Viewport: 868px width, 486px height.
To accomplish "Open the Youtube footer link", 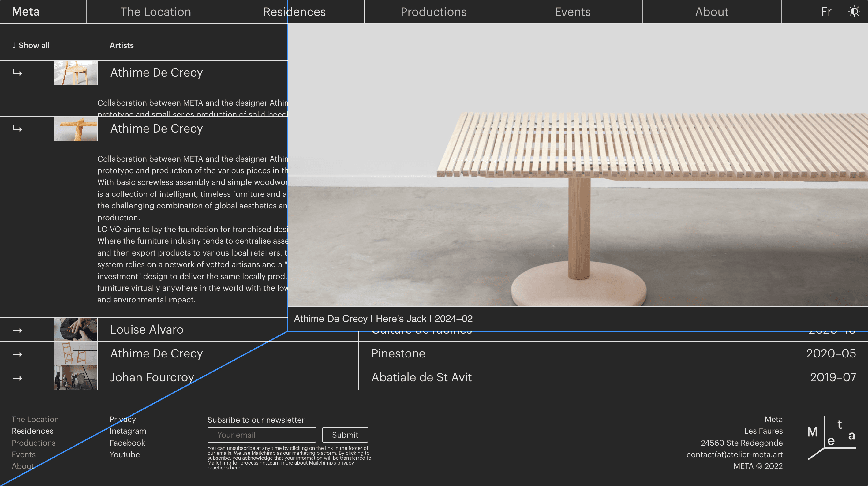I will tap(125, 454).
